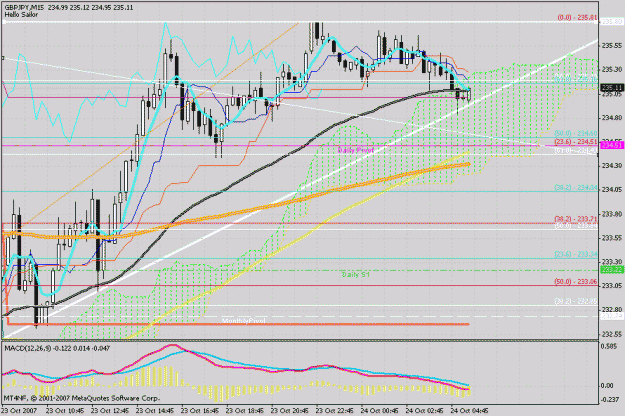Click the Fibonacci label '(38.2) - 234.04'

(576, 188)
